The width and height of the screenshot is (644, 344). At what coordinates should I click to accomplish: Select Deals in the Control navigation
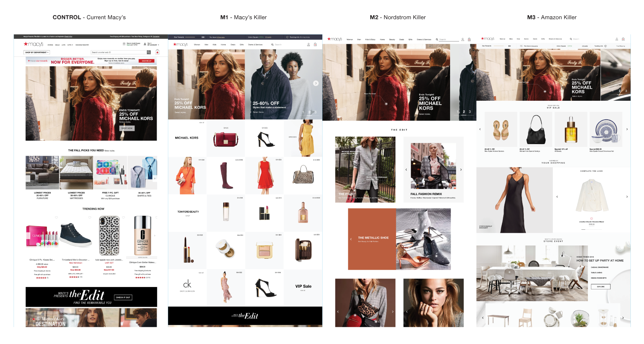57,45
